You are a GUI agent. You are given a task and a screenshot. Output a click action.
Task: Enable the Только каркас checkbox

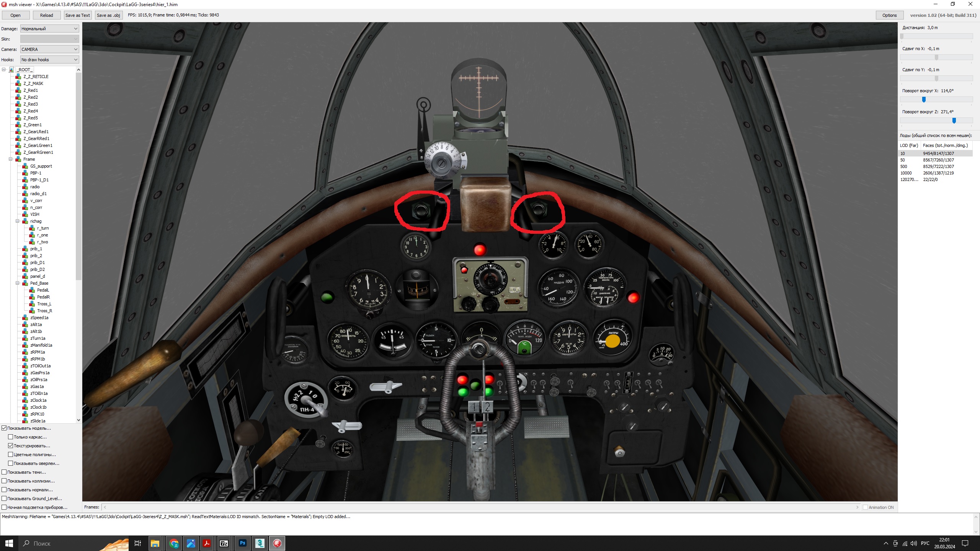(x=11, y=437)
